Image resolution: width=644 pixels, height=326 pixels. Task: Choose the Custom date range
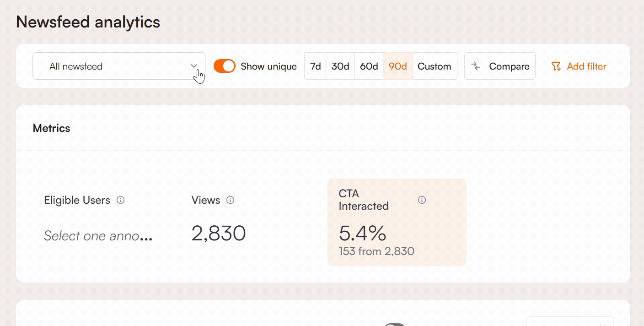click(x=435, y=66)
